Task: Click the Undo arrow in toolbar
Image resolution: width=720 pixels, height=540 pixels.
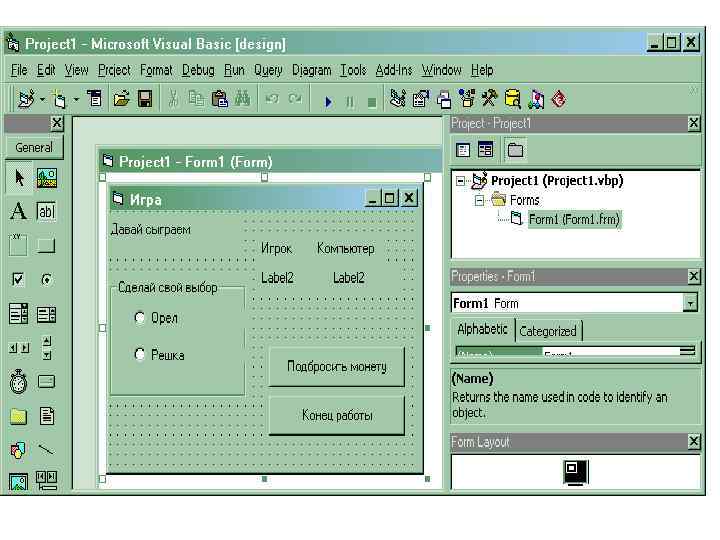Action: pos(272,99)
